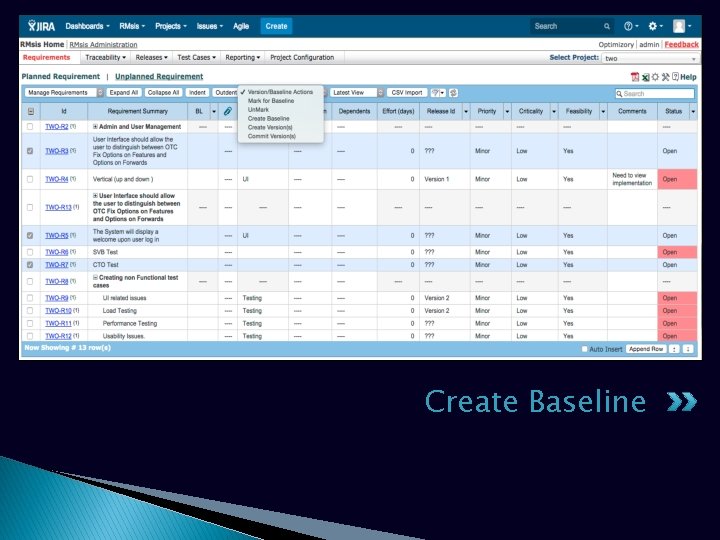Click the top bar Search field

tap(572, 27)
